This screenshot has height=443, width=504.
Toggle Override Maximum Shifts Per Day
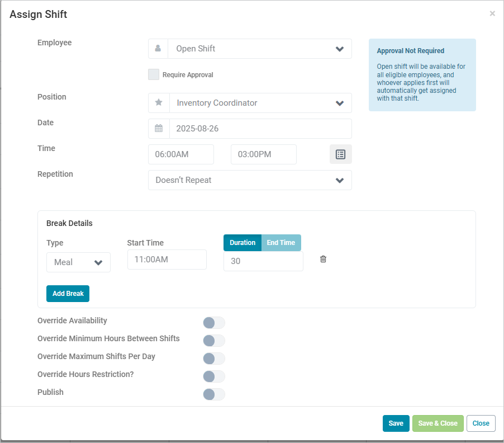click(214, 359)
